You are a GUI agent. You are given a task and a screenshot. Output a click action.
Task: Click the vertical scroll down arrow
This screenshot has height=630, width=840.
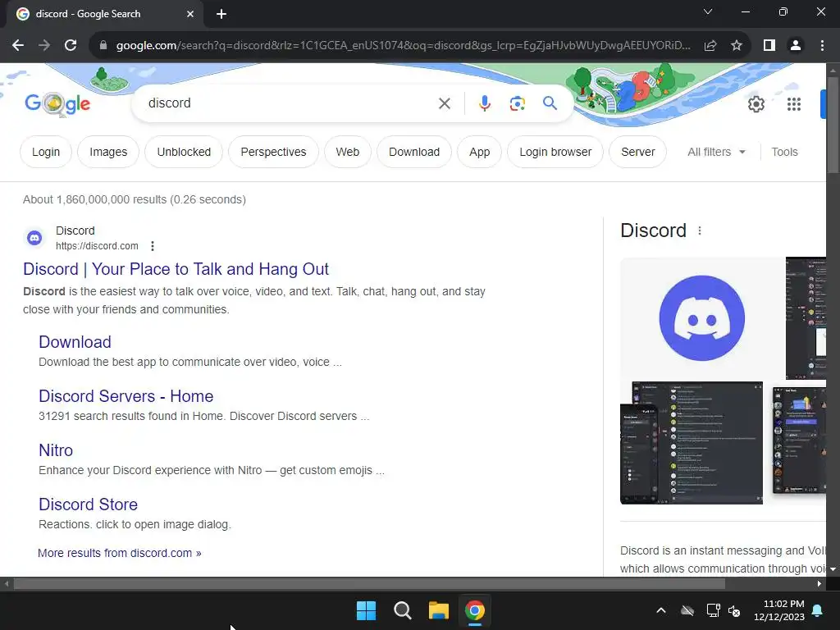(833, 569)
